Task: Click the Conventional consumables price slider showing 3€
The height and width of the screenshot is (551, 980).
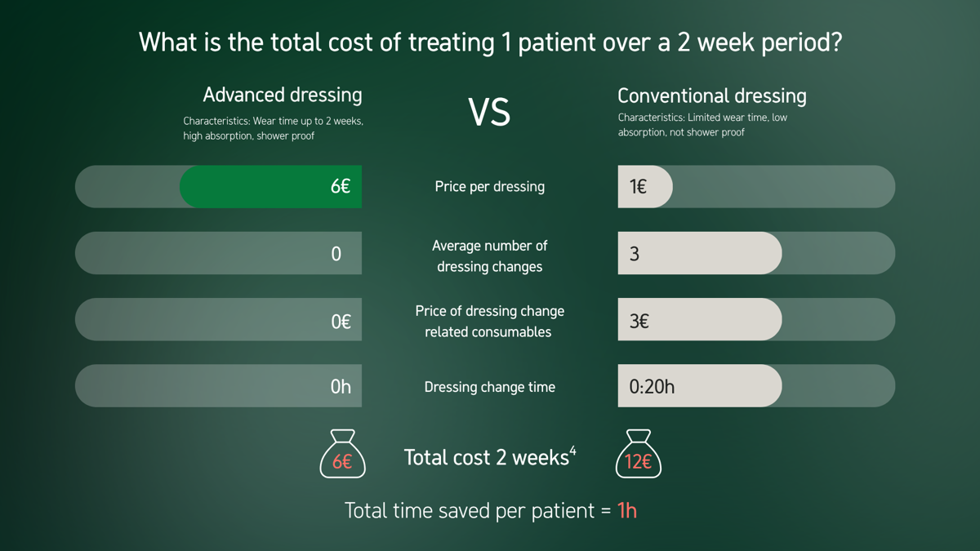Action: pos(699,320)
